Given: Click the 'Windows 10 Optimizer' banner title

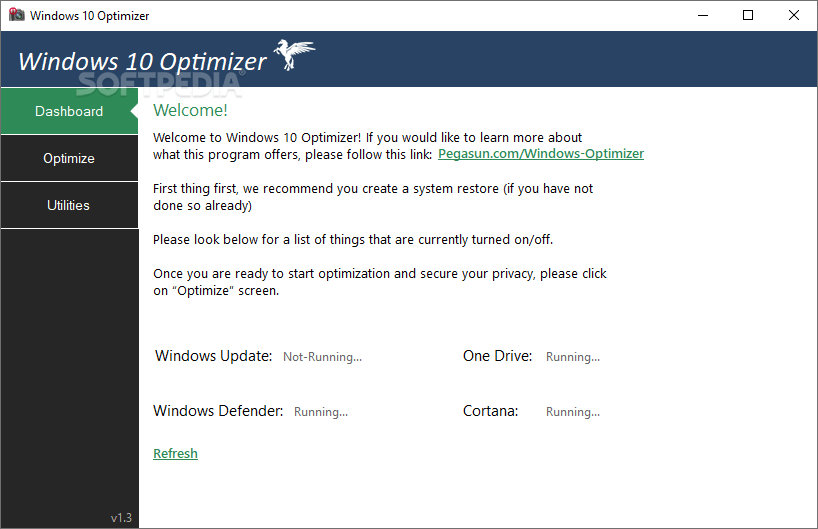Looking at the screenshot, I should pos(142,62).
